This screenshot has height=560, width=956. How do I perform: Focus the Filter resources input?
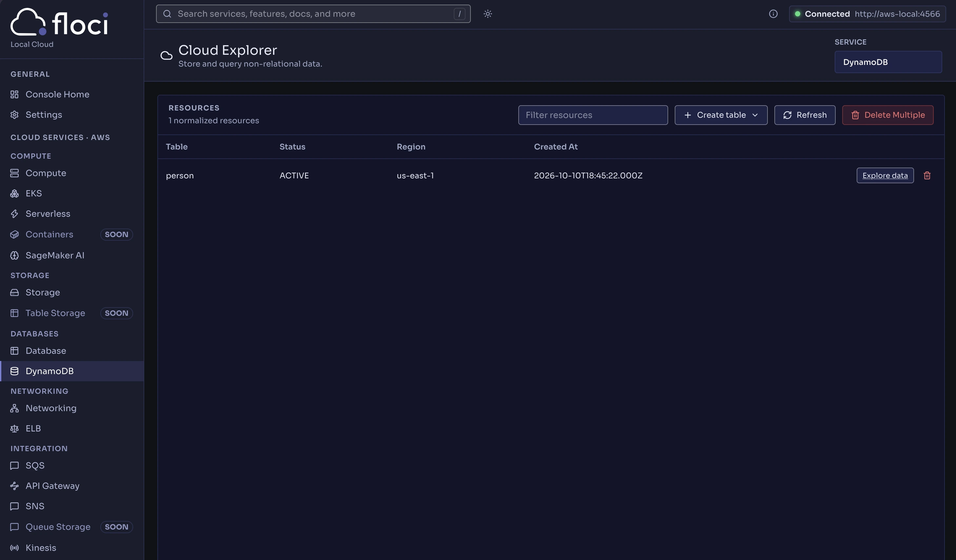[593, 115]
